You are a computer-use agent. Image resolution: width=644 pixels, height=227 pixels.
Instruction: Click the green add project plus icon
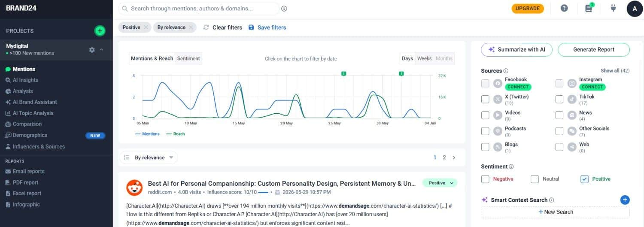(100, 30)
